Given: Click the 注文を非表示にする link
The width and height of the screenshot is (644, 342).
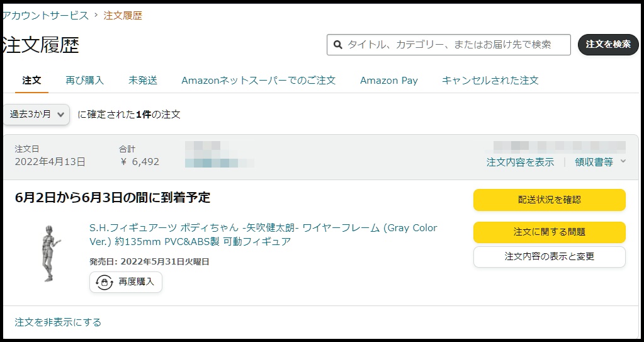Looking at the screenshot, I should click(58, 322).
